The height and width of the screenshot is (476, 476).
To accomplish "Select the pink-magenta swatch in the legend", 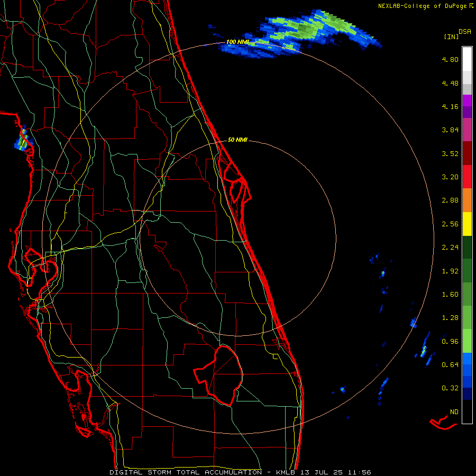I will click(467, 130).
